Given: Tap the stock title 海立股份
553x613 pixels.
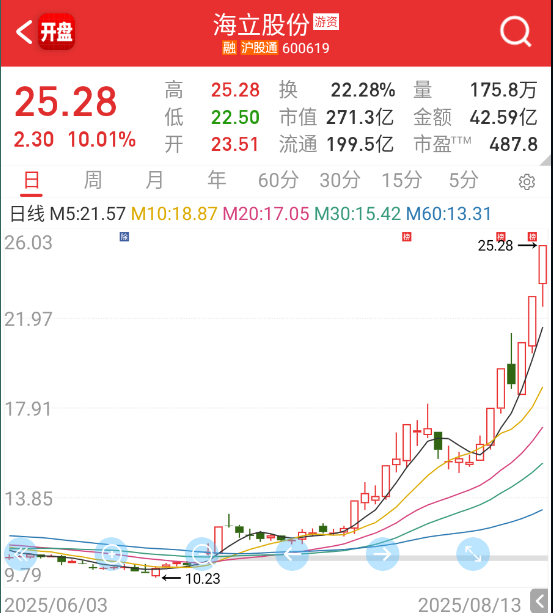Looking at the screenshot, I should pos(261,25).
